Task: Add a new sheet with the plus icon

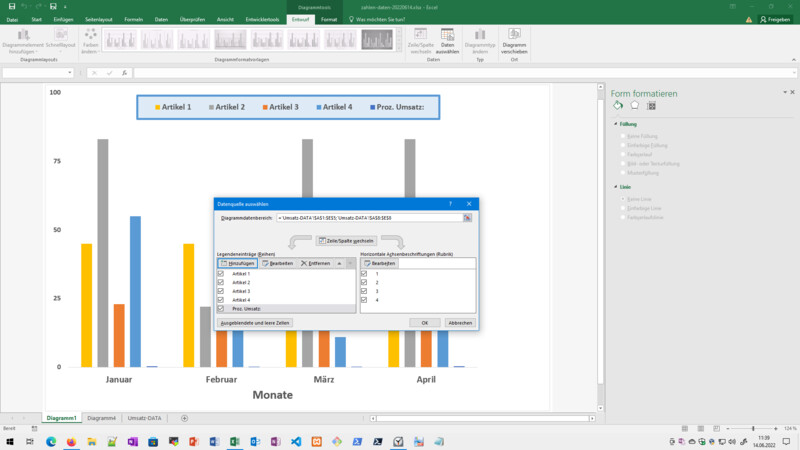Action: (x=184, y=418)
